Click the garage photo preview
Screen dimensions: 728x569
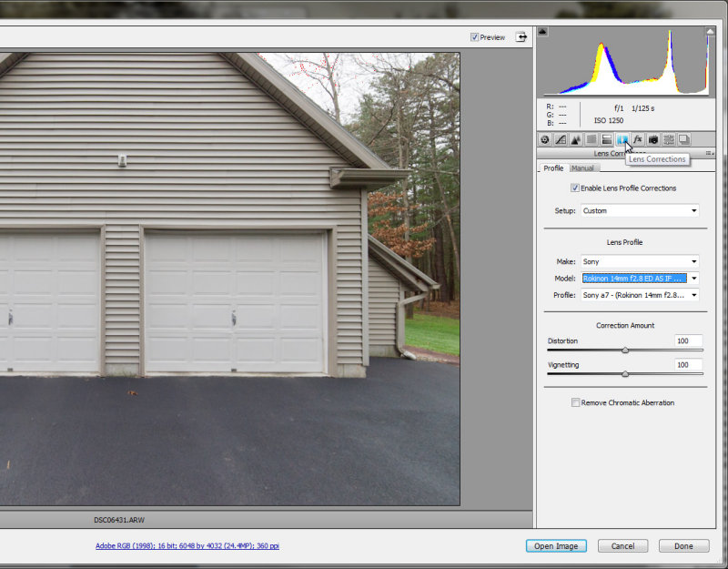pyautogui.click(x=230, y=279)
